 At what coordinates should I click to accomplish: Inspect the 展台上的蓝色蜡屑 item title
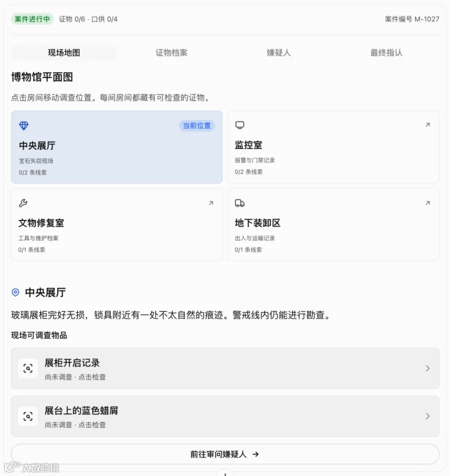[81, 410]
